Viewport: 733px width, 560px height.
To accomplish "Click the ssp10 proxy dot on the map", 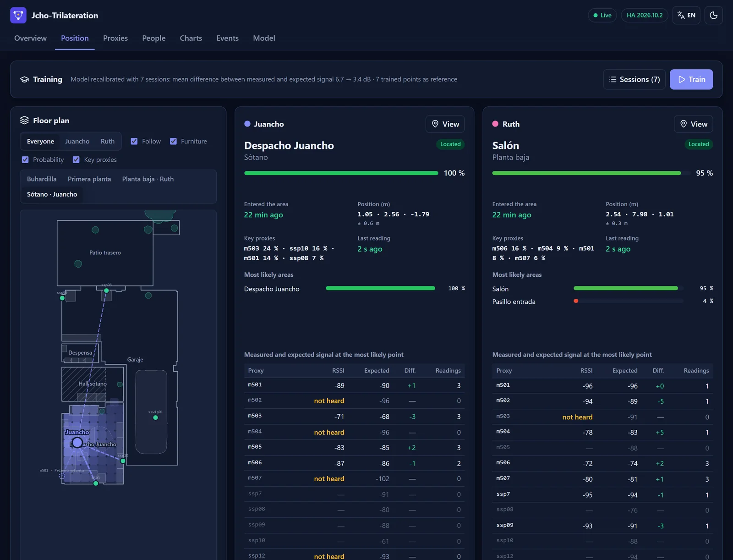I will [123, 461].
